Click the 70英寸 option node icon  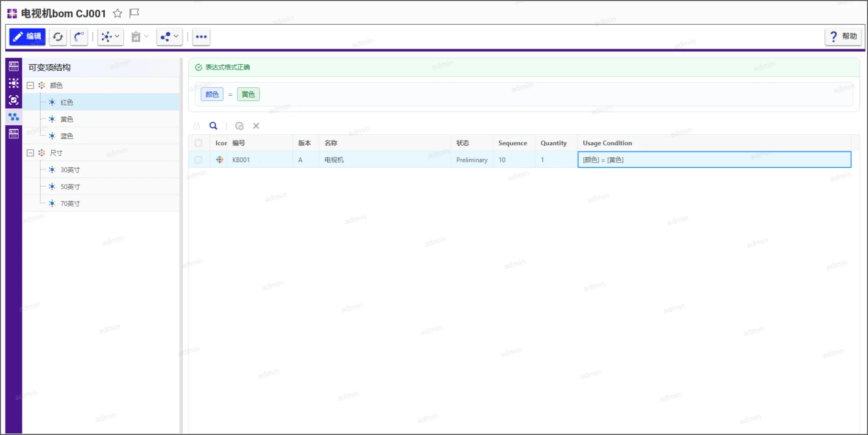point(52,203)
